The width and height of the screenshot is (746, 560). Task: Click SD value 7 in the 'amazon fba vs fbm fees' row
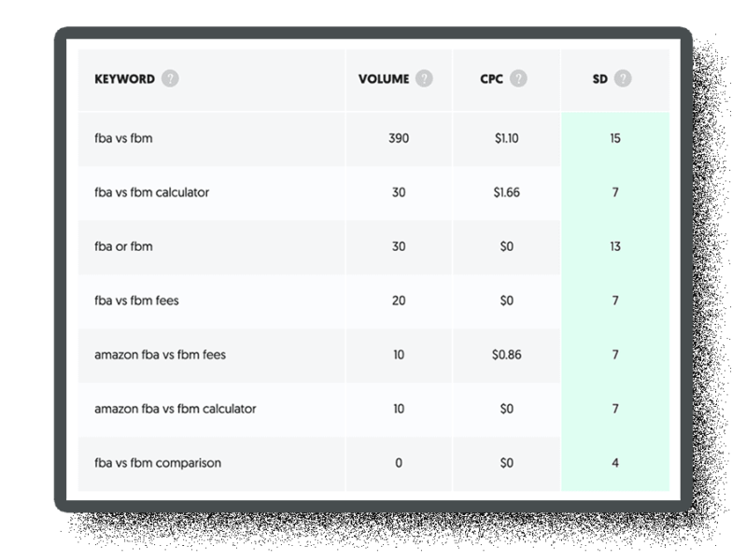tap(615, 355)
